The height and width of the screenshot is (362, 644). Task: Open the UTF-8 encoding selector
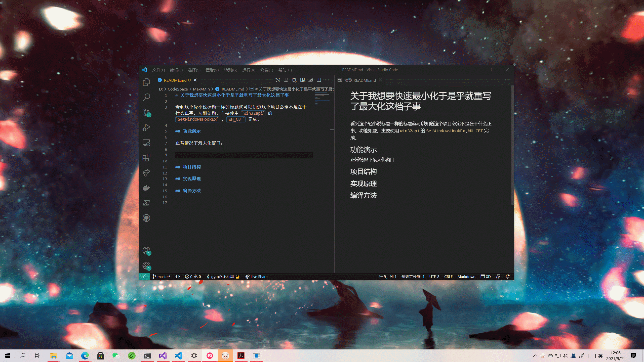coord(434,277)
